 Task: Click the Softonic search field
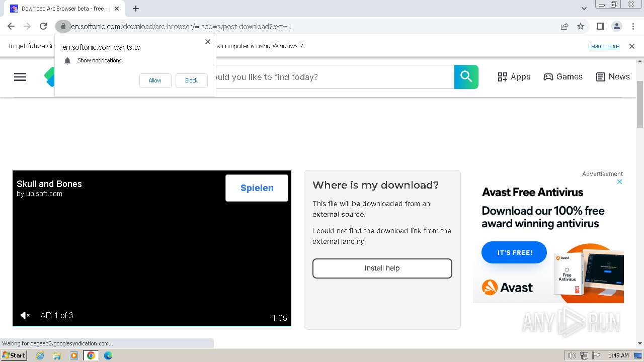coord(335,77)
